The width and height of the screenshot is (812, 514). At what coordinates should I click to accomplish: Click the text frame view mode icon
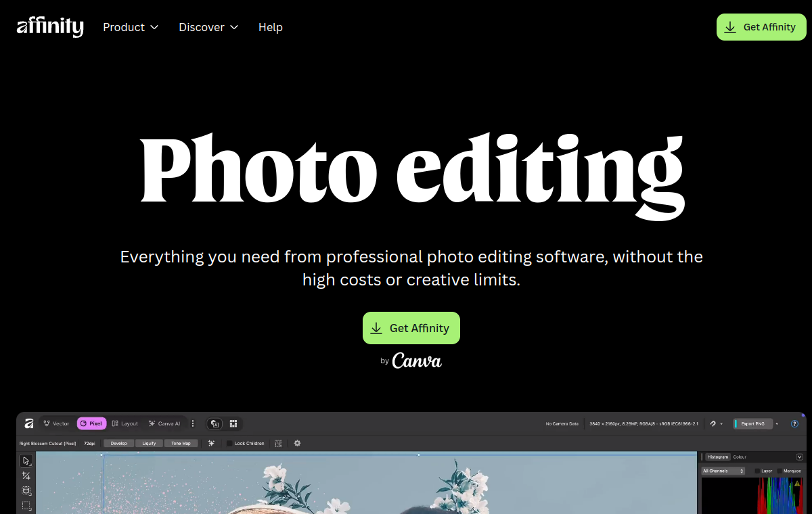click(215, 423)
